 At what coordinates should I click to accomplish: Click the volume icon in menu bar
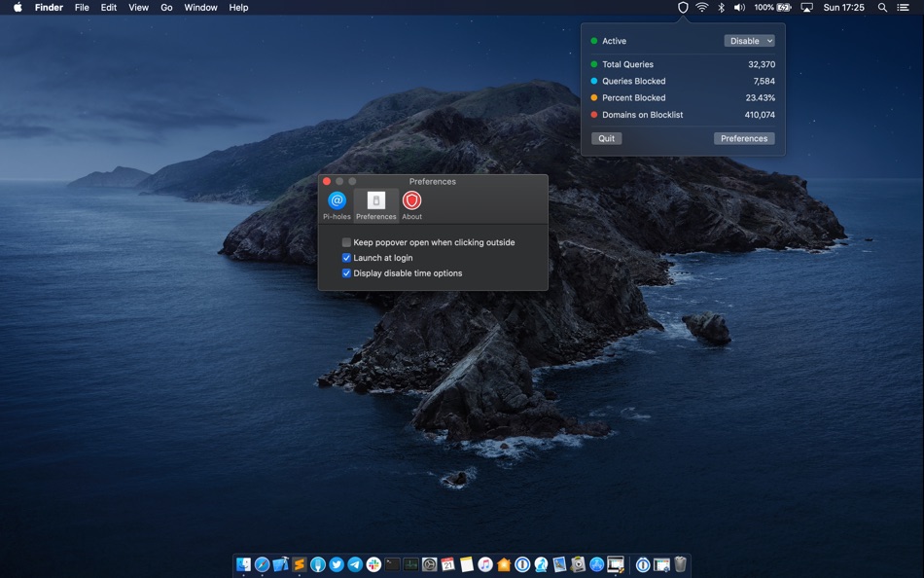(x=739, y=8)
